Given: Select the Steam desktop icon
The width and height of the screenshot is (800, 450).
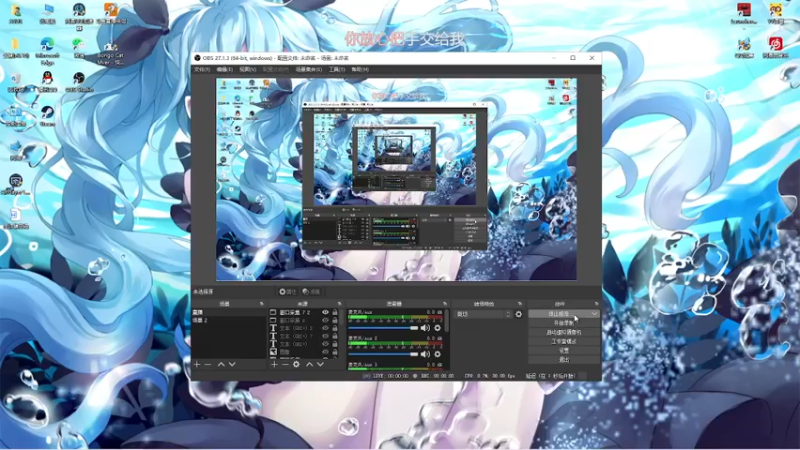Looking at the screenshot, I should pyautogui.click(x=47, y=116).
